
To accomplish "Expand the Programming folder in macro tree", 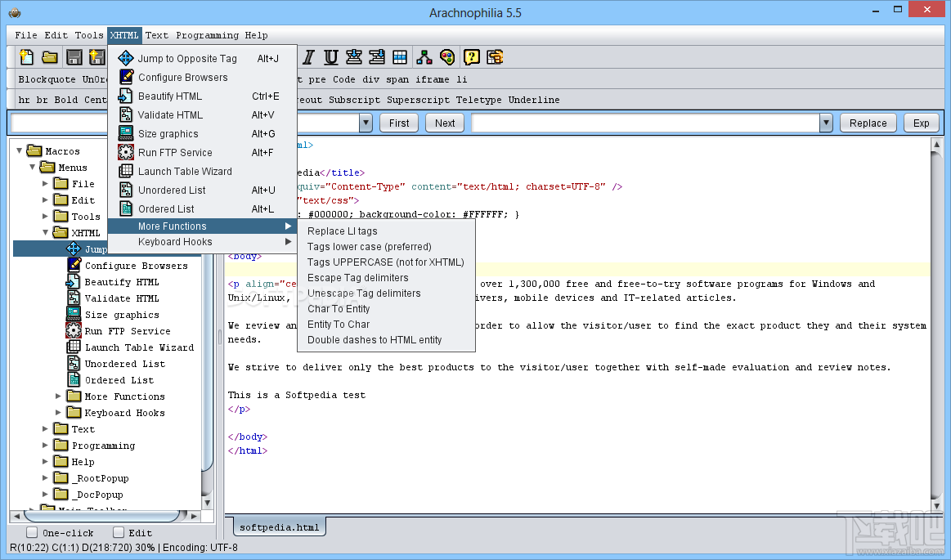I will [46, 446].
